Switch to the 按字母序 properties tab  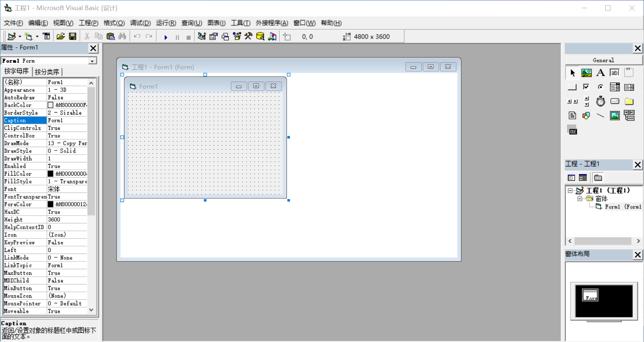point(17,71)
